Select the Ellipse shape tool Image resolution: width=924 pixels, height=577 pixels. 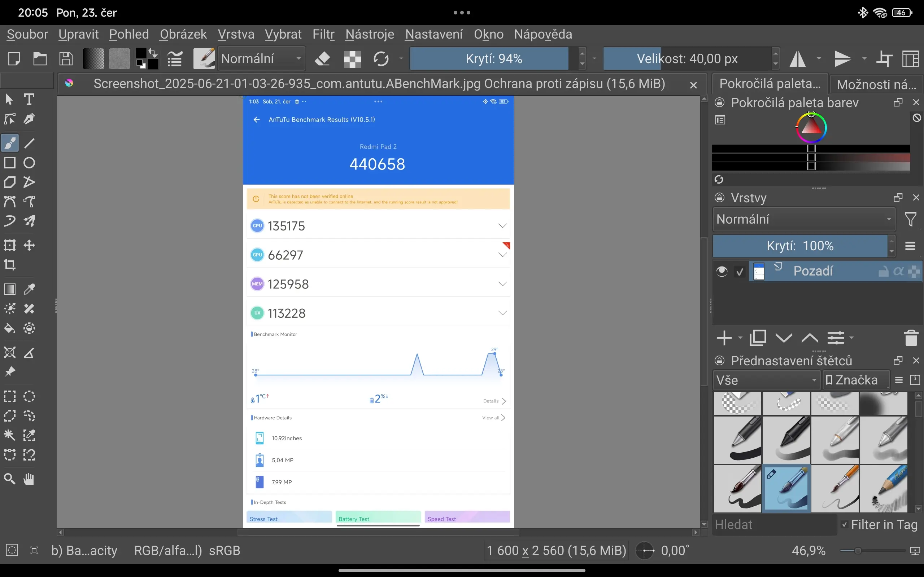click(29, 163)
